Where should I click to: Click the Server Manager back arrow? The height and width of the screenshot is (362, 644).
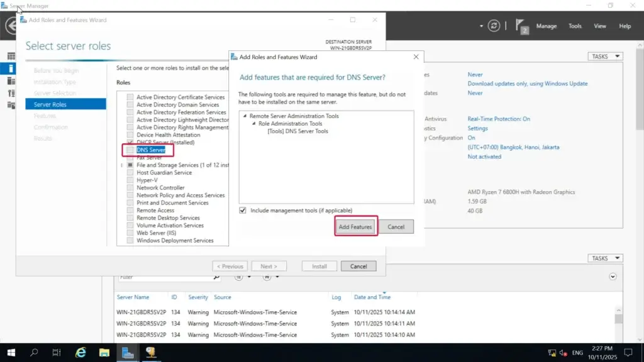pos(11,26)
